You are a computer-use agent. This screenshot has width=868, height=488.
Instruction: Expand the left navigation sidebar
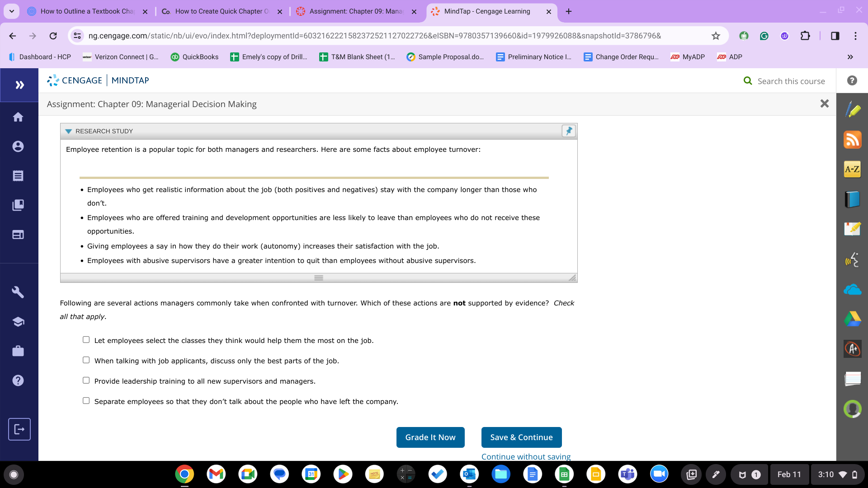coord(19,85)
